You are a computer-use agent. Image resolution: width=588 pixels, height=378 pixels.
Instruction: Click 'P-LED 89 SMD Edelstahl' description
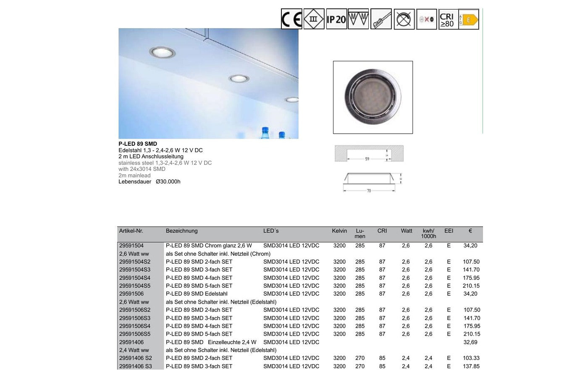coord(197,294)
